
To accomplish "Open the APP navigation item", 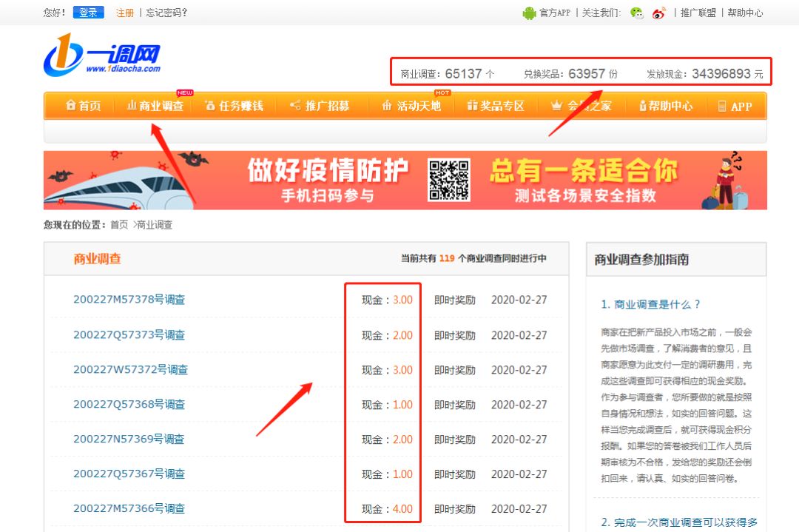I will pos(735,106).
